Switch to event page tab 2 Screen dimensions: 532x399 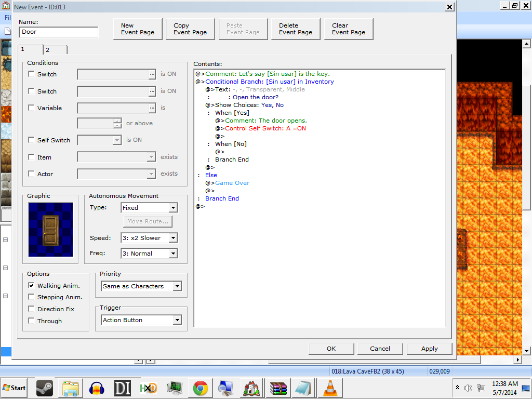pos(55,50)
